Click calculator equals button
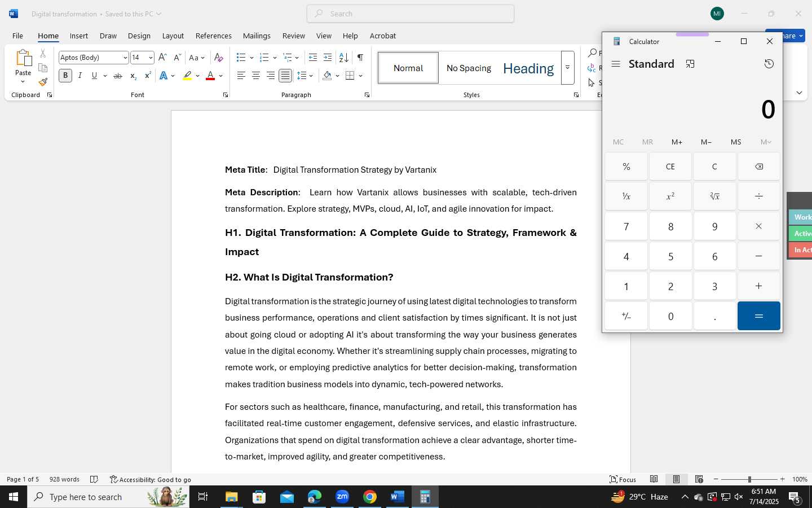Viewport: 812px width, 508px height. pyautogui.click(x=759, y=316)
